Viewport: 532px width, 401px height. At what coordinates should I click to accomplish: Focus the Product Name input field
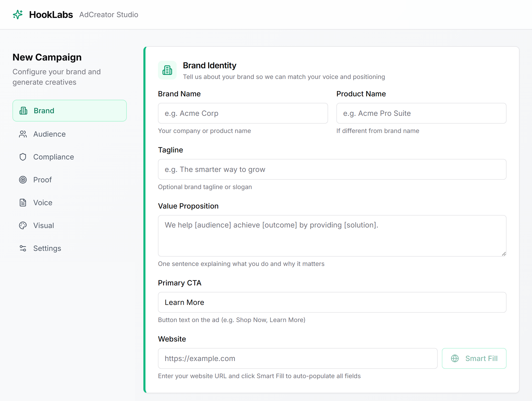pos(421,113)
